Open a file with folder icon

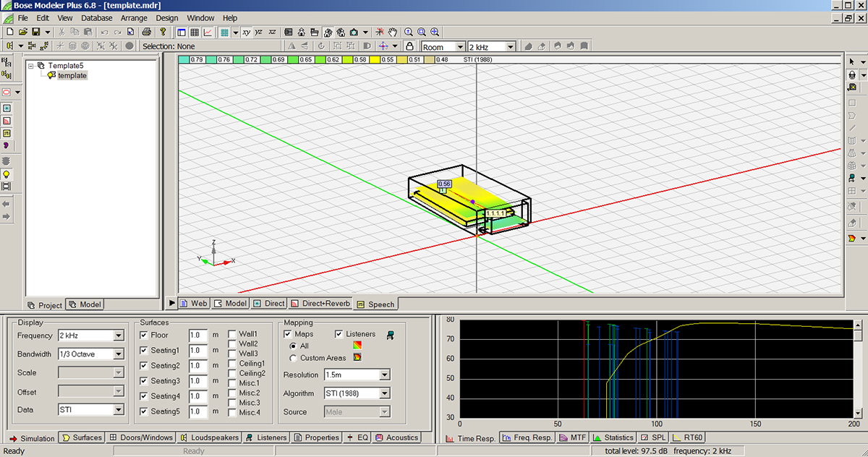pyautogui.click(x=22, y=32)
